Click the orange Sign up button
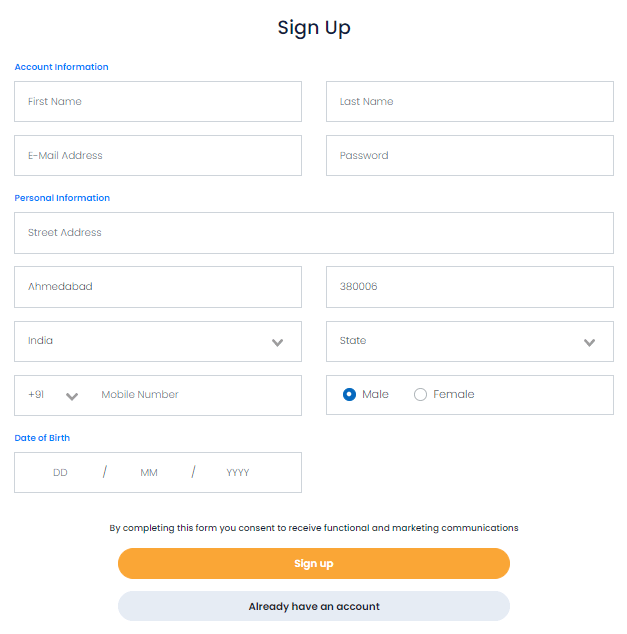This screenshot has height=634, width=627. tap(314, 564)
